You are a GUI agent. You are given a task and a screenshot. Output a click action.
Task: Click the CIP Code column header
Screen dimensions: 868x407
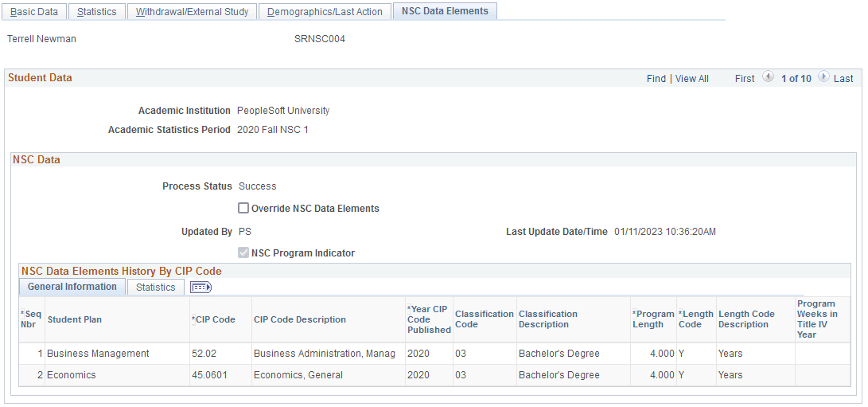[216, 320]
